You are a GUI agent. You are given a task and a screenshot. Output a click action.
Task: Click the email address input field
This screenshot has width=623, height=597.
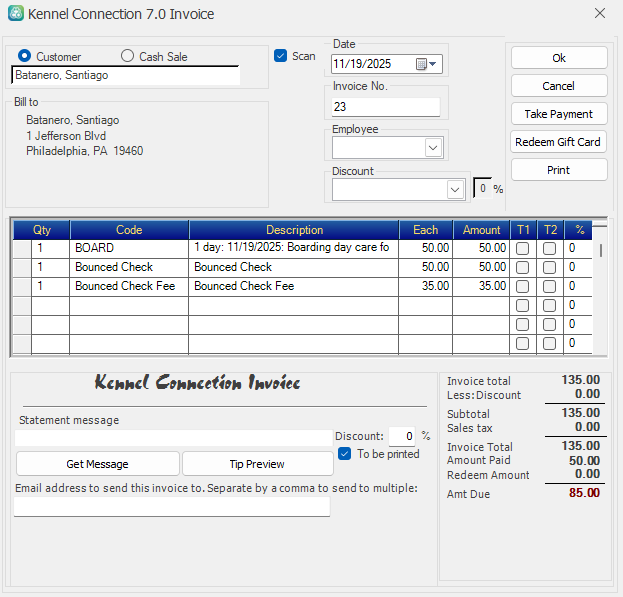click(172, 507)
